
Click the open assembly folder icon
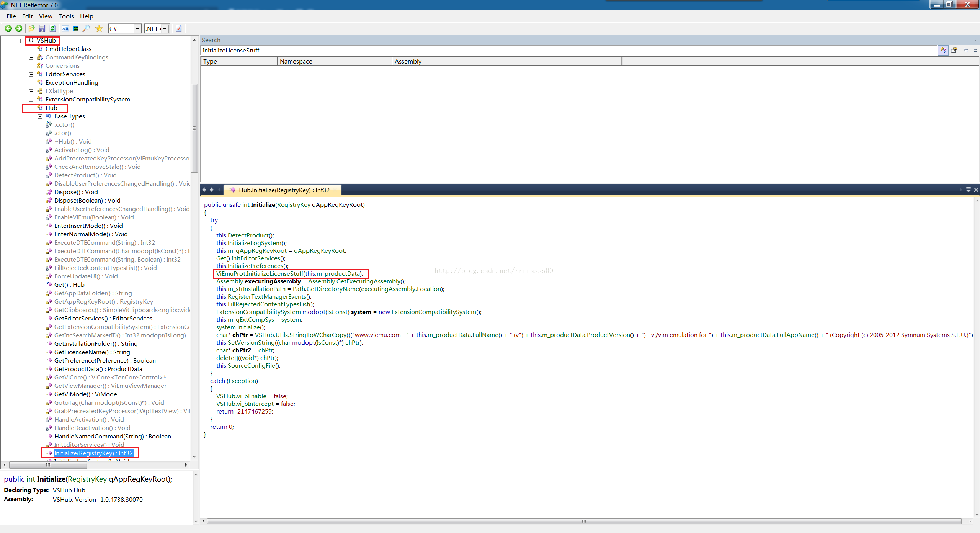(x=31, y=28)
